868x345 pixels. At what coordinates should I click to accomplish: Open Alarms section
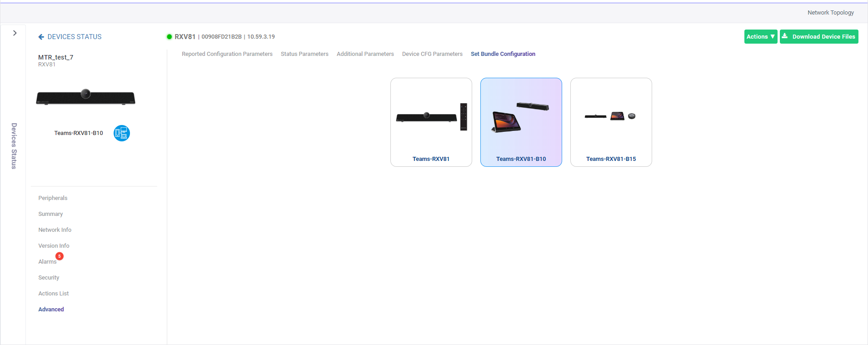point(47,262)
